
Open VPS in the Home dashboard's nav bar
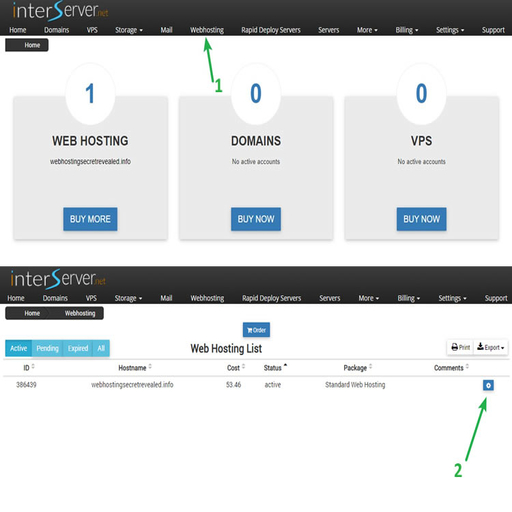point(92,30)
